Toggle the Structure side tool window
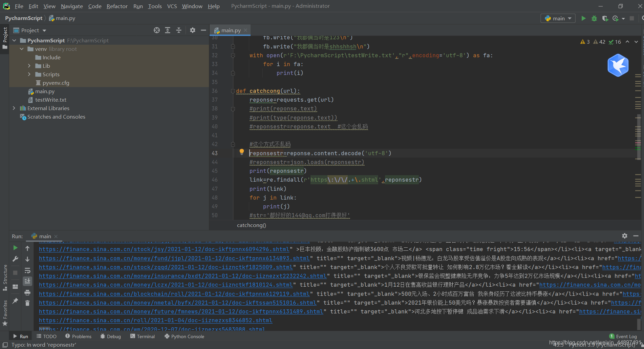 5,278
